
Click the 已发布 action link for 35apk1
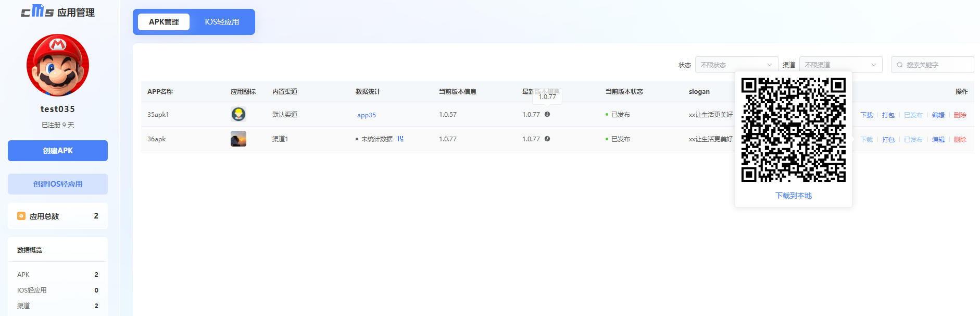click(913, 115)
